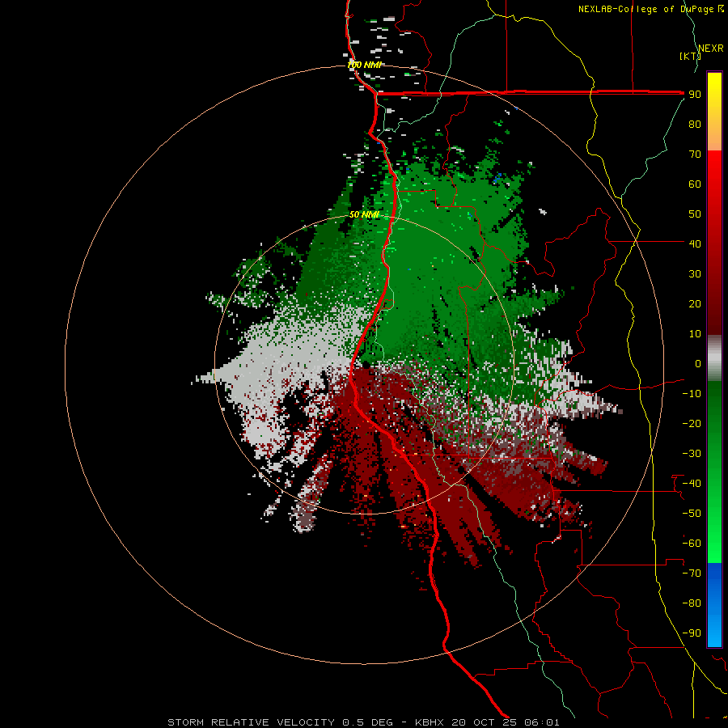This screenshot has height=728, width=728.
Task: Click the -40 value on velocity scale
Action: [692, 484]
